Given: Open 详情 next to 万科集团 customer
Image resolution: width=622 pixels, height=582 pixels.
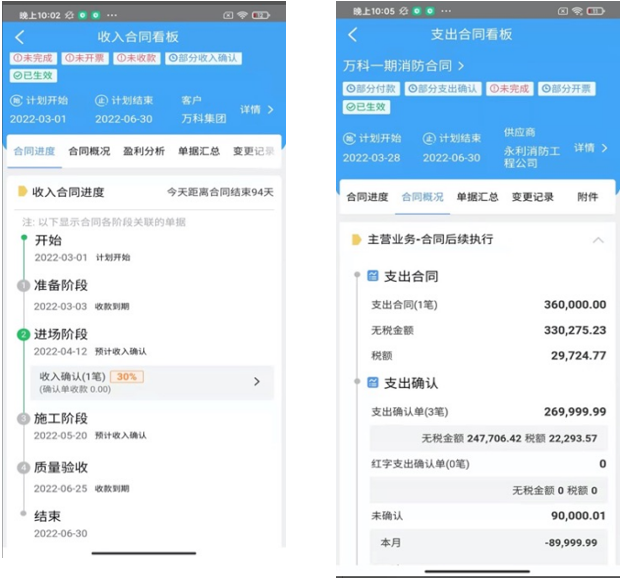Looking at the screenshot, I should click(256, 109).
